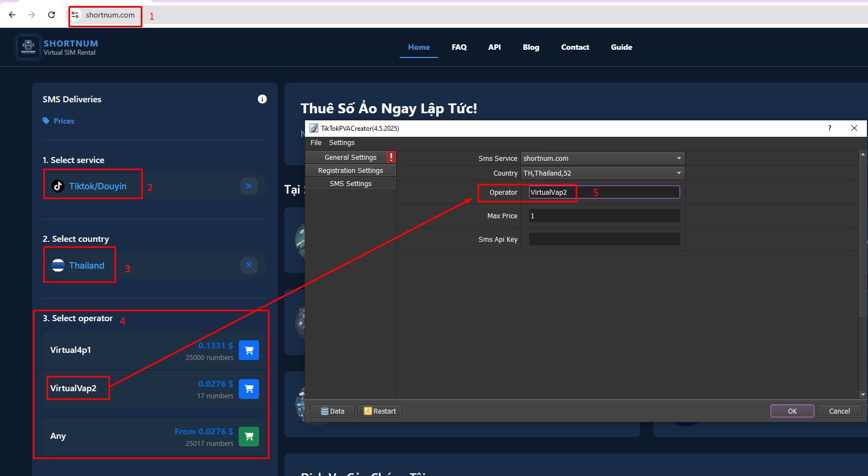
Task: Open File menu in TikTokPVACreator
Action: point(316,142)
